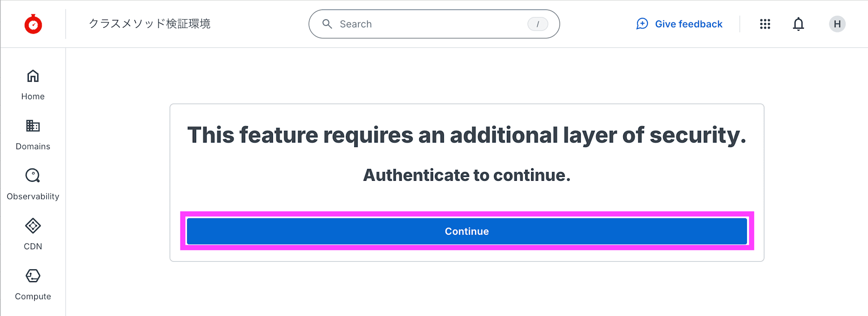Navigate to the Compute label

click(x=33, y=296)
